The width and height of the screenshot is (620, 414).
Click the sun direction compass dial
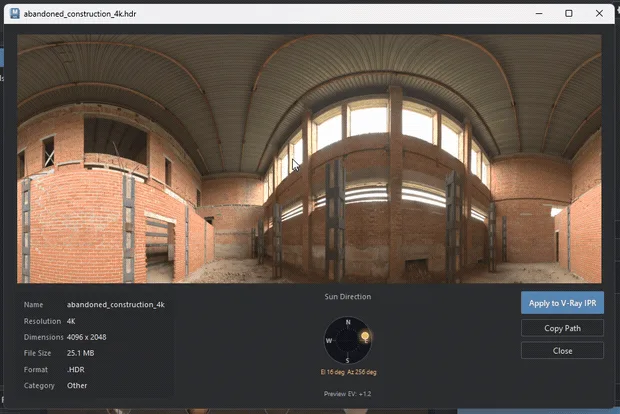pyautogui.click(x=348, y=340)
